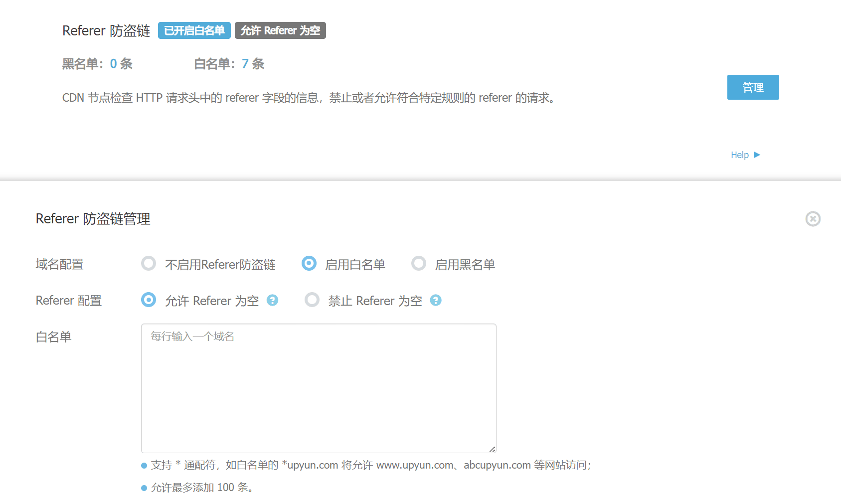Click the CDN 节点检查 description text
This screenshot has width=841, height=504.
tap(309, 98)
